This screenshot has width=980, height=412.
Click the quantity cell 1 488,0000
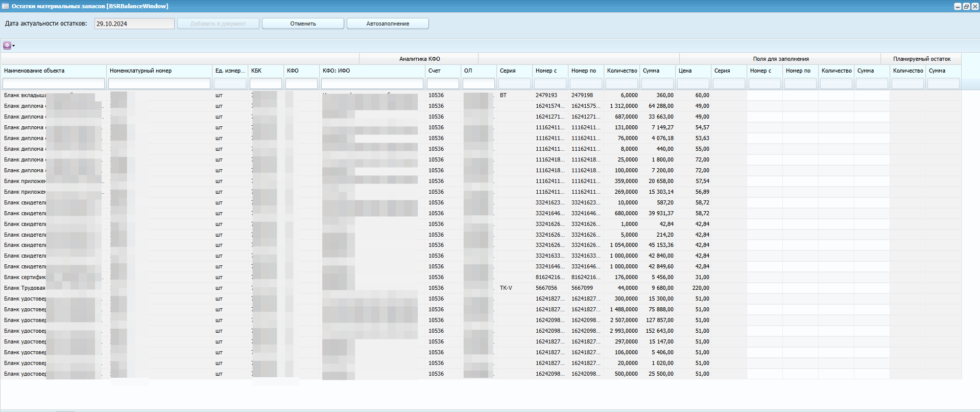coord(624,309)
